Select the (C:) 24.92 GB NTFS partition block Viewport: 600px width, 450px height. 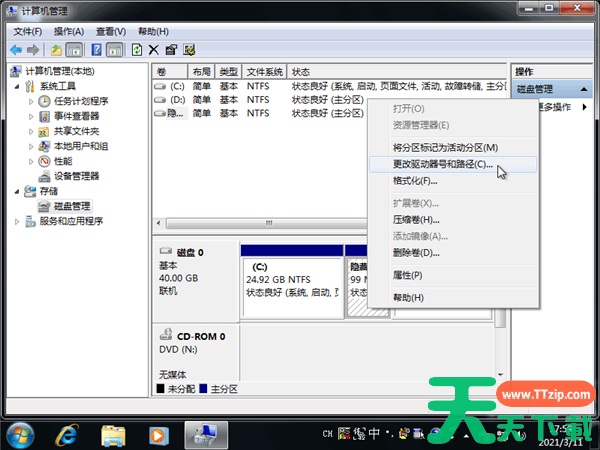coord(291,285)
